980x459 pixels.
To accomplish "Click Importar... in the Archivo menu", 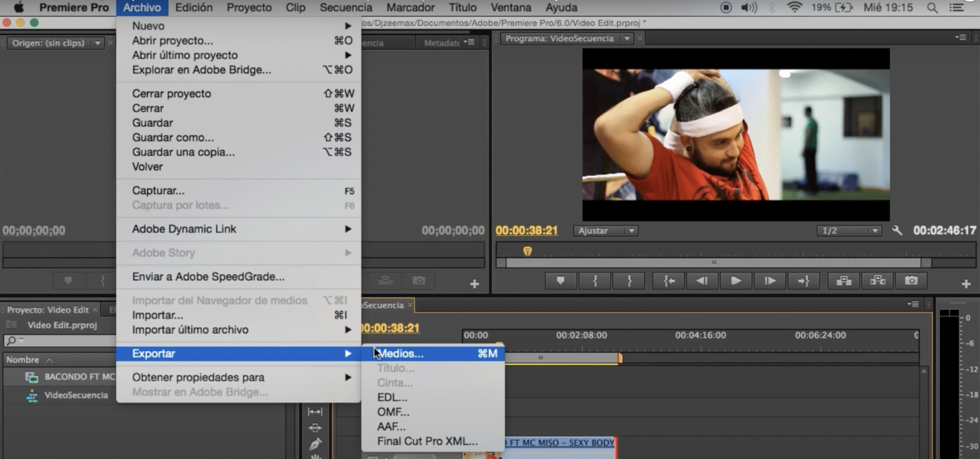I will pyautogui.click(x=158, y=315).
